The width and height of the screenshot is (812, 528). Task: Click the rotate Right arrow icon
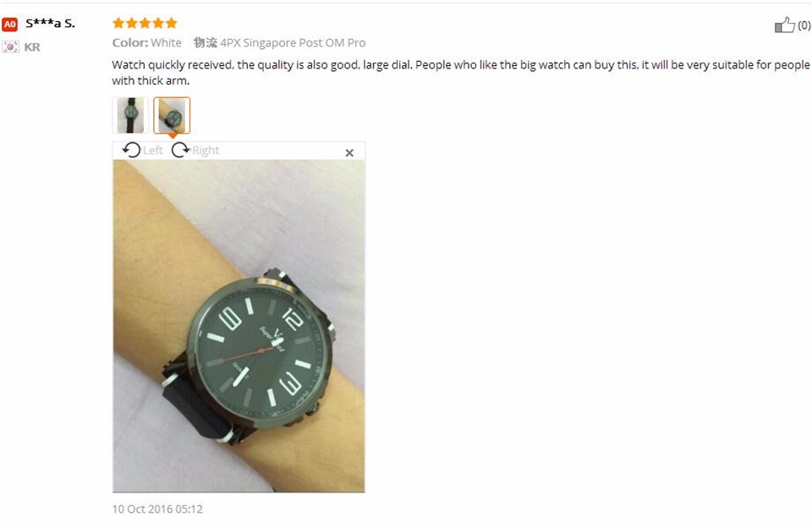[181, 151]
